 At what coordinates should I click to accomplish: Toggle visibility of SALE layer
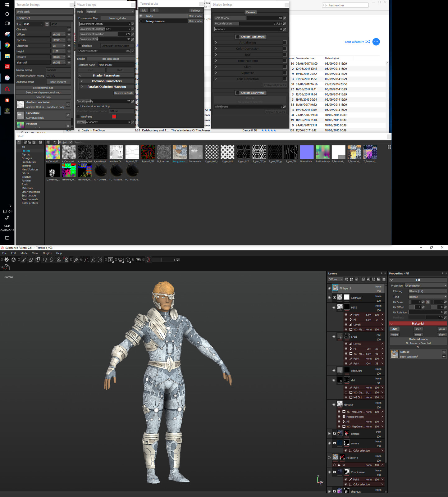point(334,336)
